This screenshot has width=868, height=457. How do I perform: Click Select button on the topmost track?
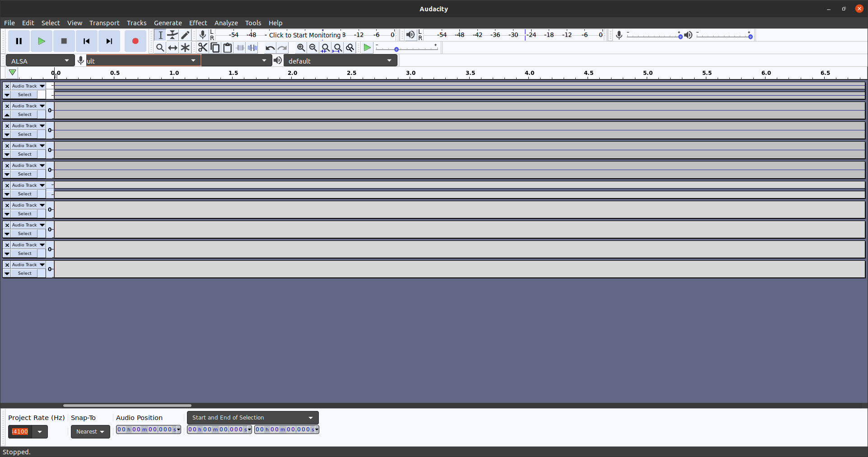(x=25, y=95)
